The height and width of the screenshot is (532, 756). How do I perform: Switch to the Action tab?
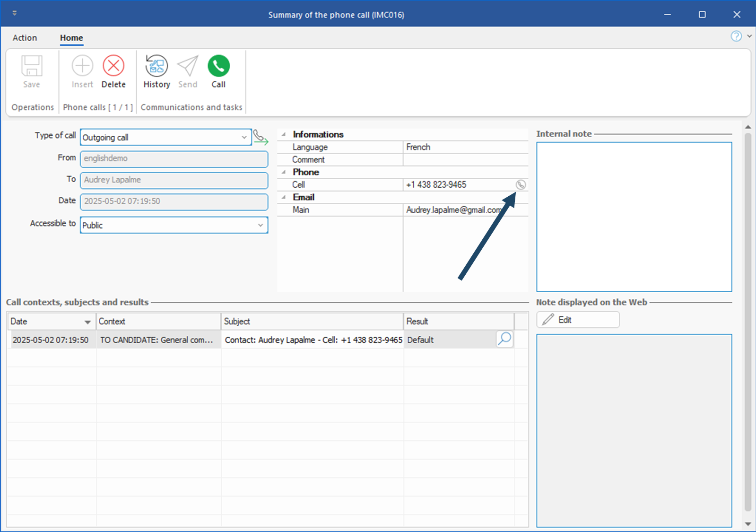point(25,38)
